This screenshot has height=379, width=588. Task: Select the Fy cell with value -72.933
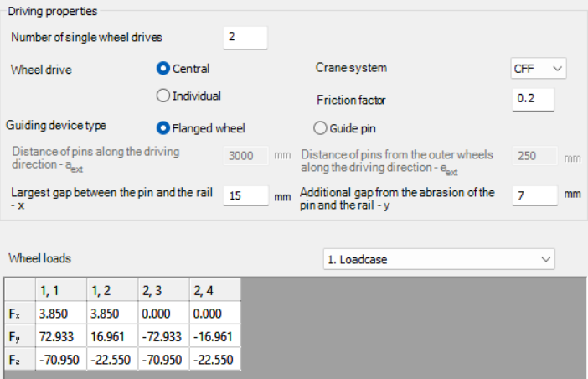164,336
